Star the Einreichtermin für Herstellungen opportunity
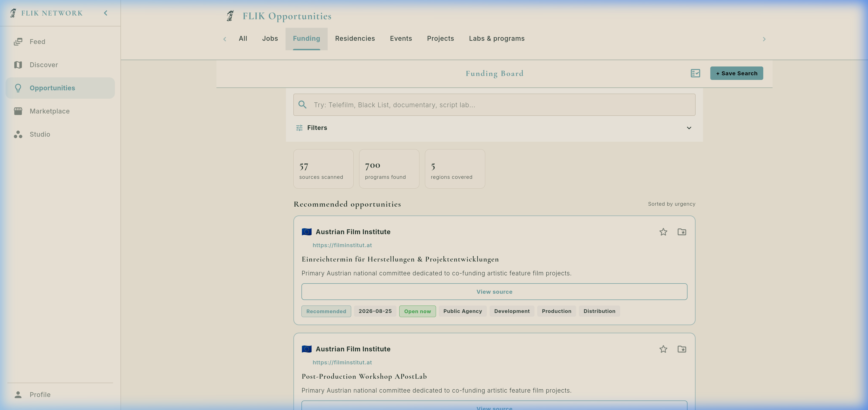Image resolution: width=868 pixels, height=410 pixels. [663, 232]
